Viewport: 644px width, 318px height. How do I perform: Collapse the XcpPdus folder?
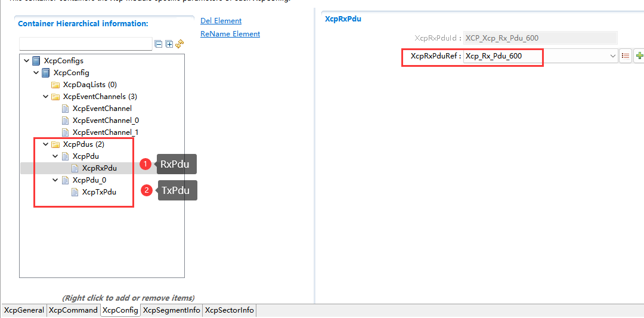[46, 144]
